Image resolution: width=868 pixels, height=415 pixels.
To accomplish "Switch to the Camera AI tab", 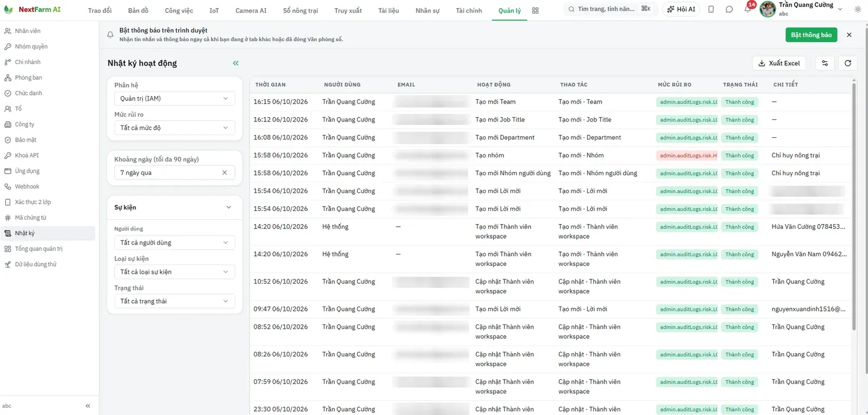I will click(251, 10).
